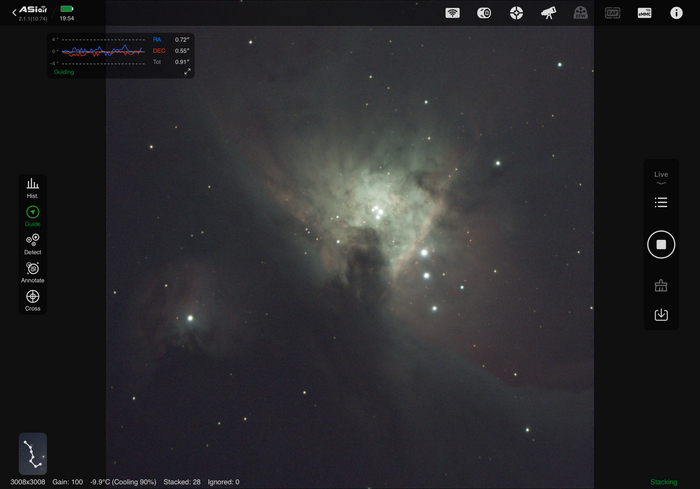Show the histogram with Hist. tool

coord(33,188)
